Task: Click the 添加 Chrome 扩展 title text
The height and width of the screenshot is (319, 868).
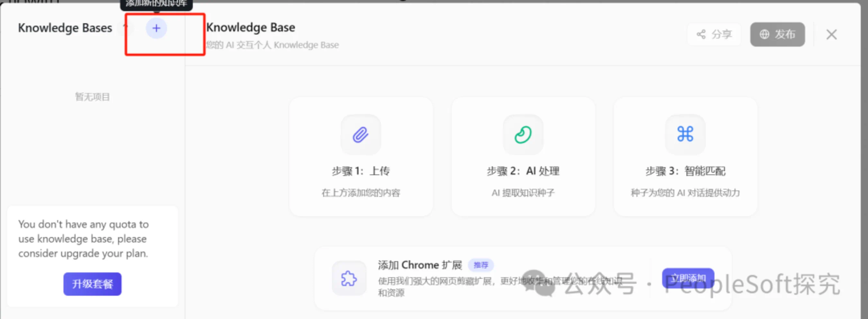Action: tap(420, 265)
